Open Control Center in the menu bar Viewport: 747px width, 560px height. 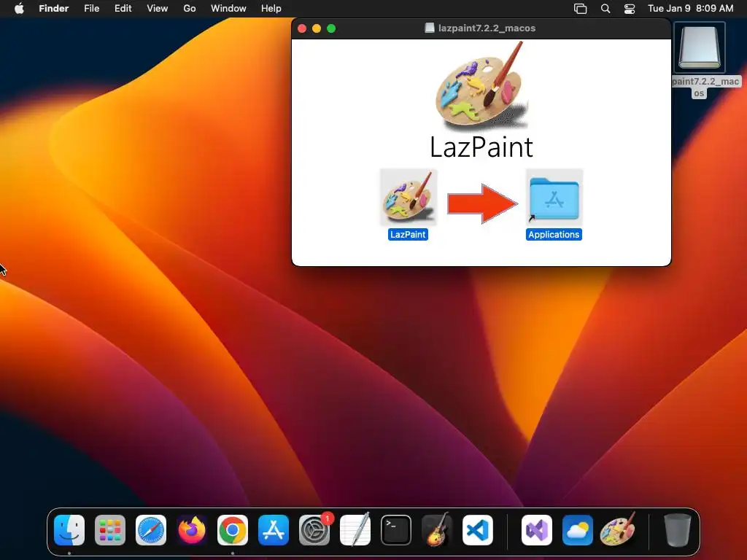click(x=630, y=9)
